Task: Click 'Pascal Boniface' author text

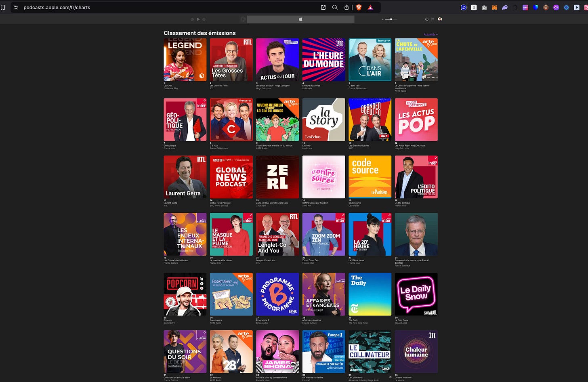Action: coord(403,266)
